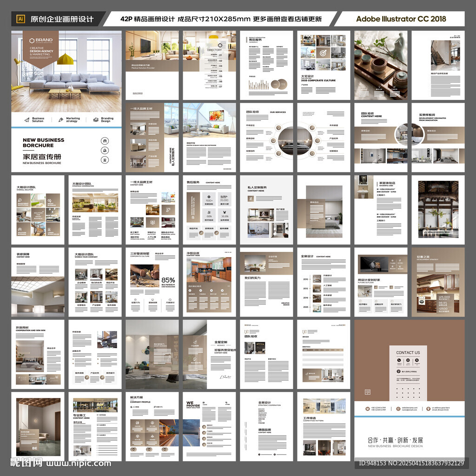Click the 85% figure on the 三好整装别墅 page
Image resolution: width=476 pixels, height=476 pixels.
pyautogui.click(x=168, y=280)
